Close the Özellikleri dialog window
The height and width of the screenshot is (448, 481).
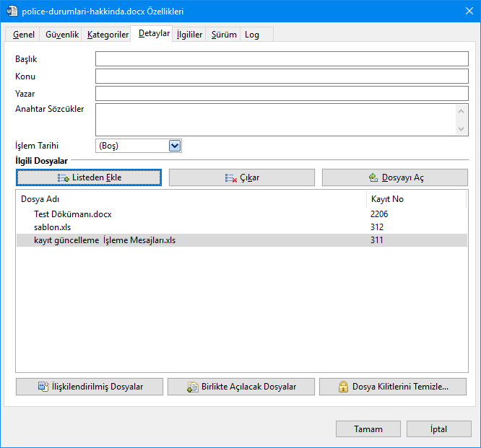(462, 12)
